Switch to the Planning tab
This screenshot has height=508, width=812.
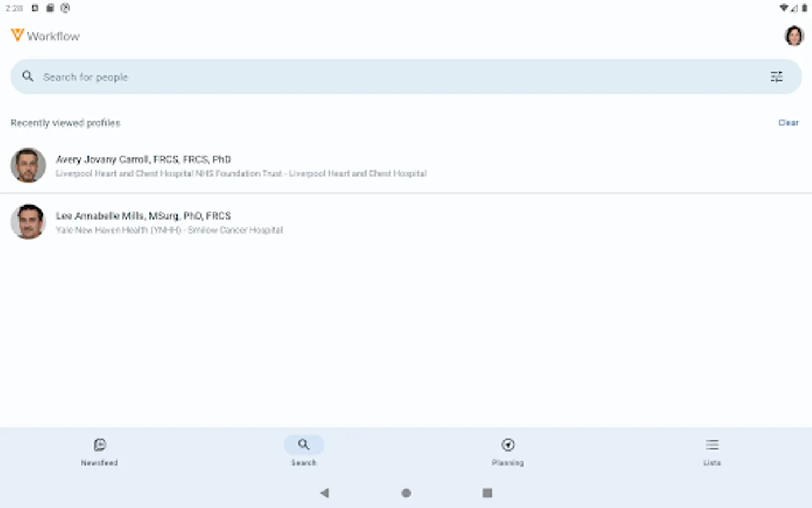[x=508, y=452]
